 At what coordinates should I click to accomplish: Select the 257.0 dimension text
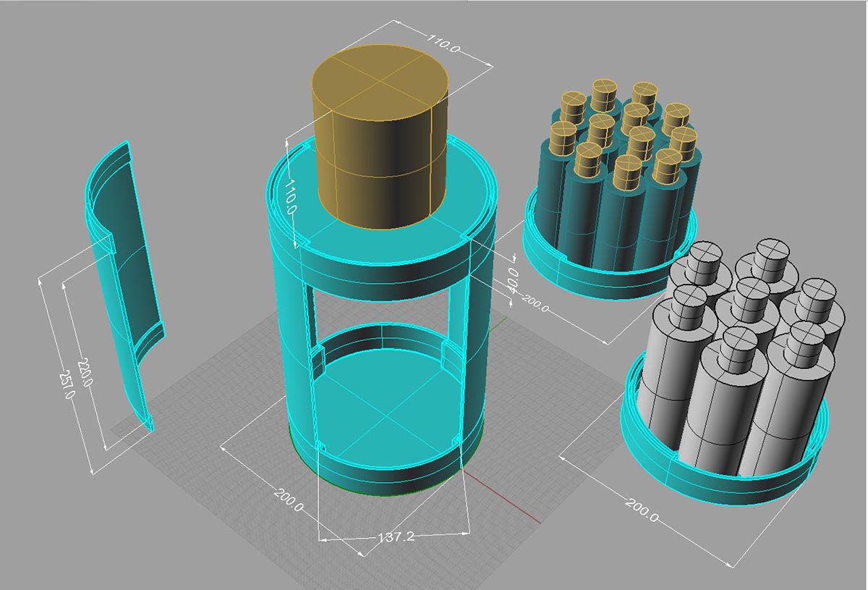(x=69, y=386)
